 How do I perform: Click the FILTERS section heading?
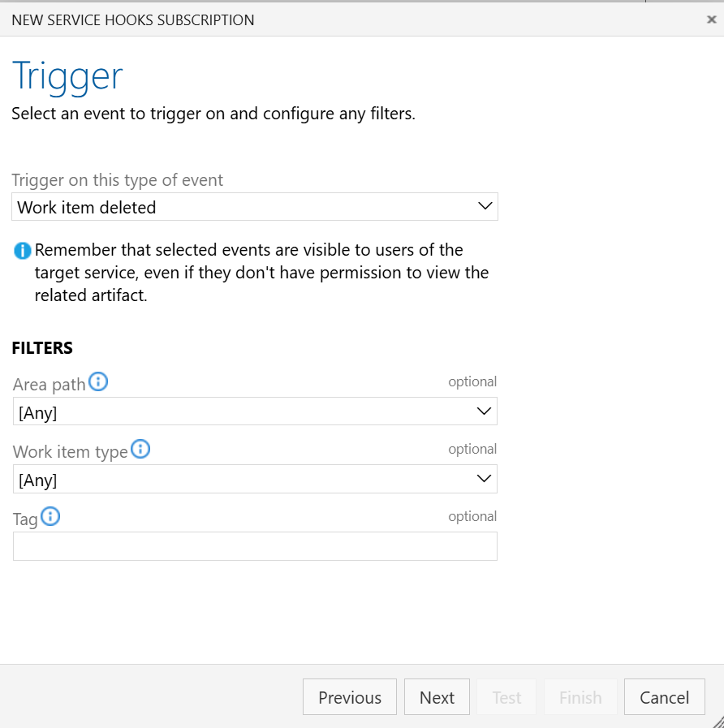[42, 348]
